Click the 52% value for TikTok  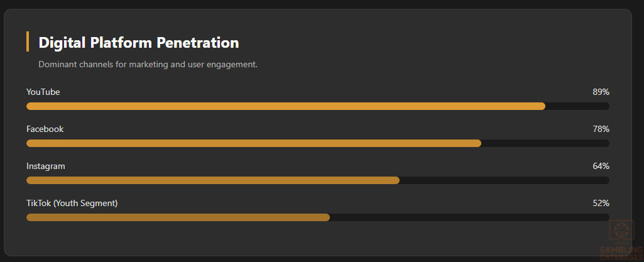click(601, 203)
